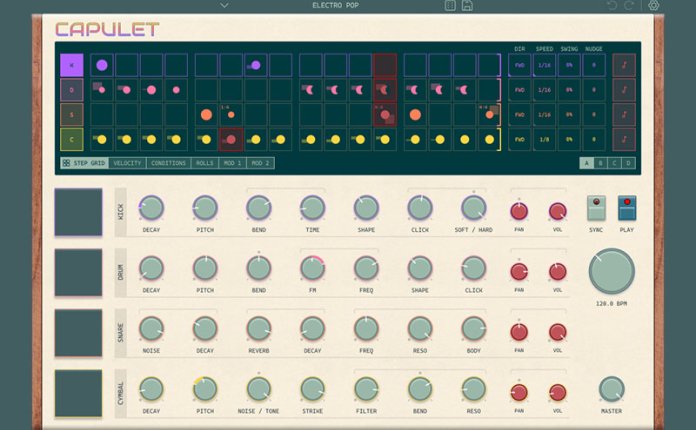The height and width of the screenshot is (430, 696).
Task: Switch to the Velocity tab
Action: pos(127,163)
